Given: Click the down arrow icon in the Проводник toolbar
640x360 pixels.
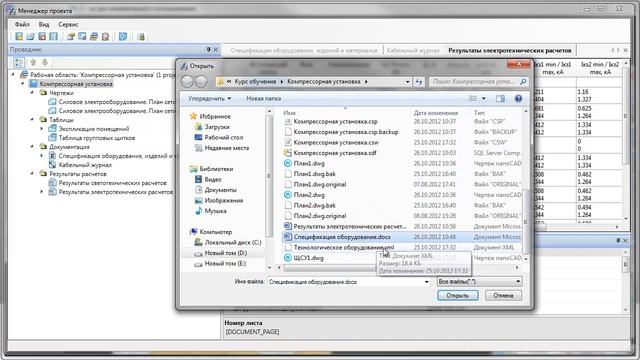Looking at the screenshot, I should (44, 62).
